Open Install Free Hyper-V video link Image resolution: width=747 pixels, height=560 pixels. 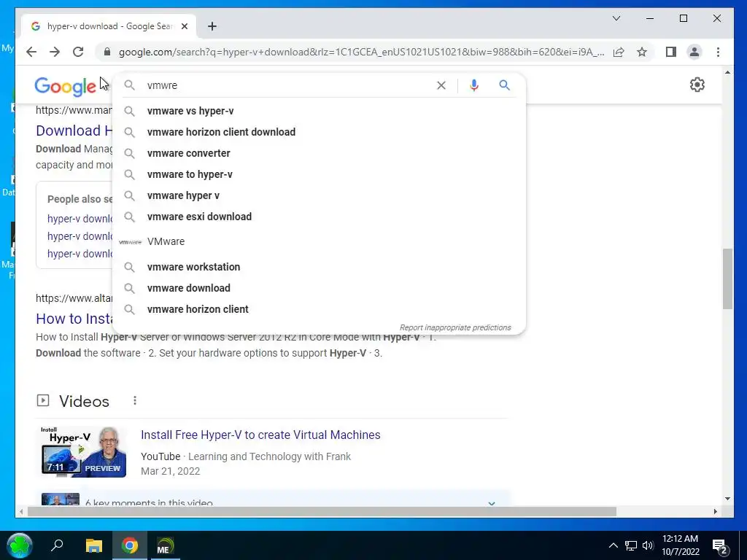260,435
